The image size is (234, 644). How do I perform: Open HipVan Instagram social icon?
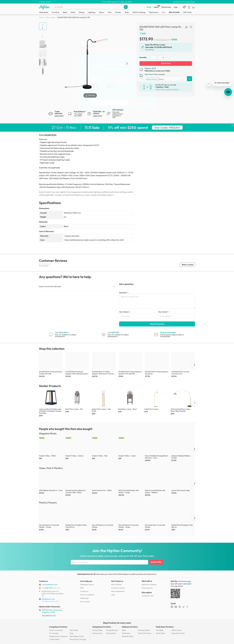[x=176, y=607]
